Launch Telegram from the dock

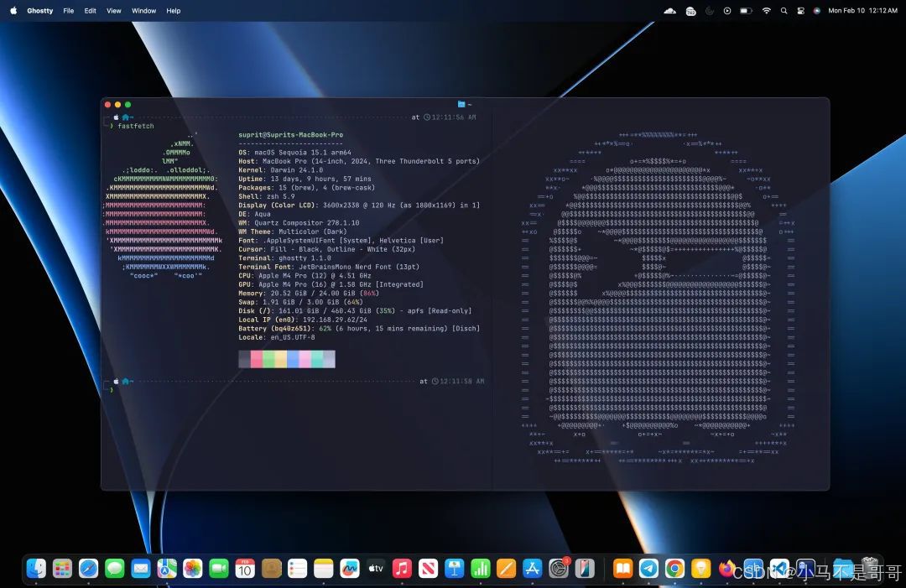coord(648,569)
